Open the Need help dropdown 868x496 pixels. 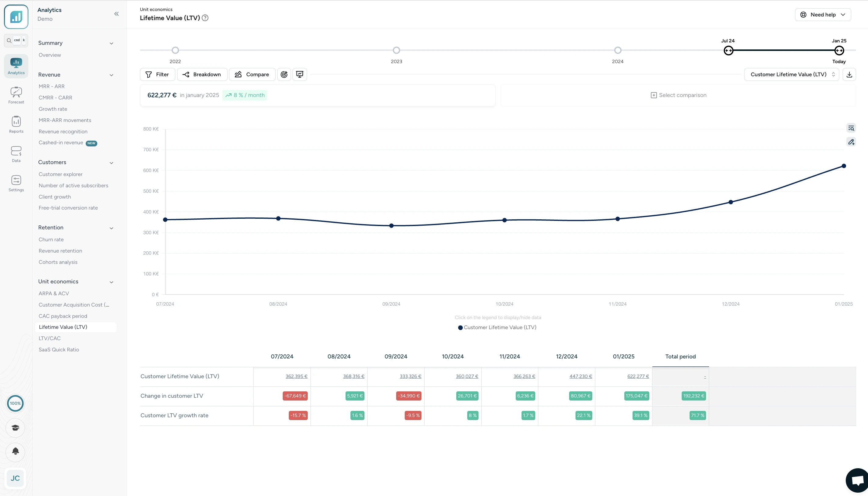point(823,15)
